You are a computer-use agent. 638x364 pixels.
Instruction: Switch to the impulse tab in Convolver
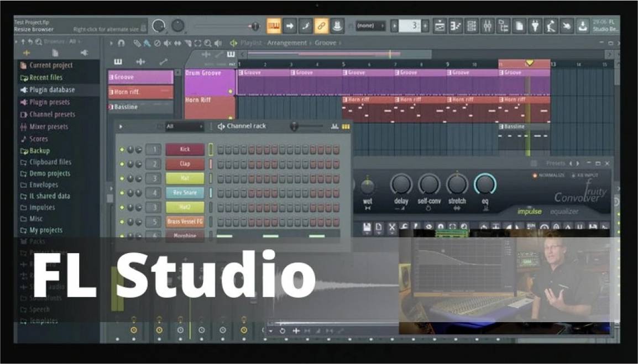(x=529, y=212)
